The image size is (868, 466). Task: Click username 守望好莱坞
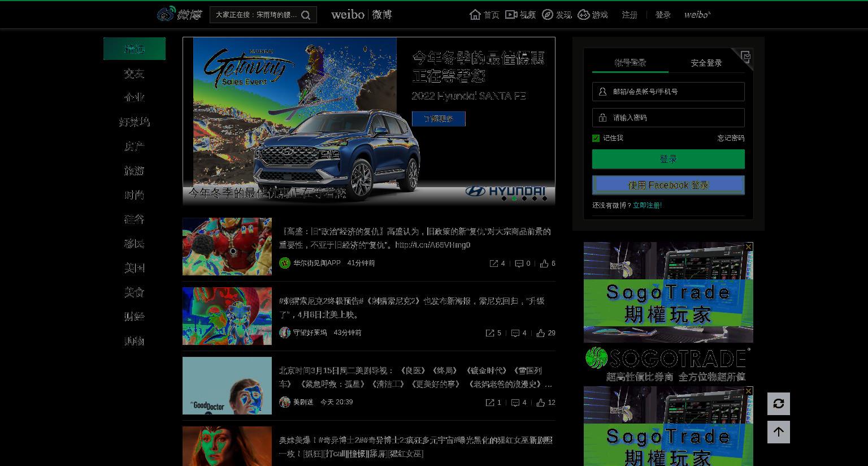pos(310,333)
